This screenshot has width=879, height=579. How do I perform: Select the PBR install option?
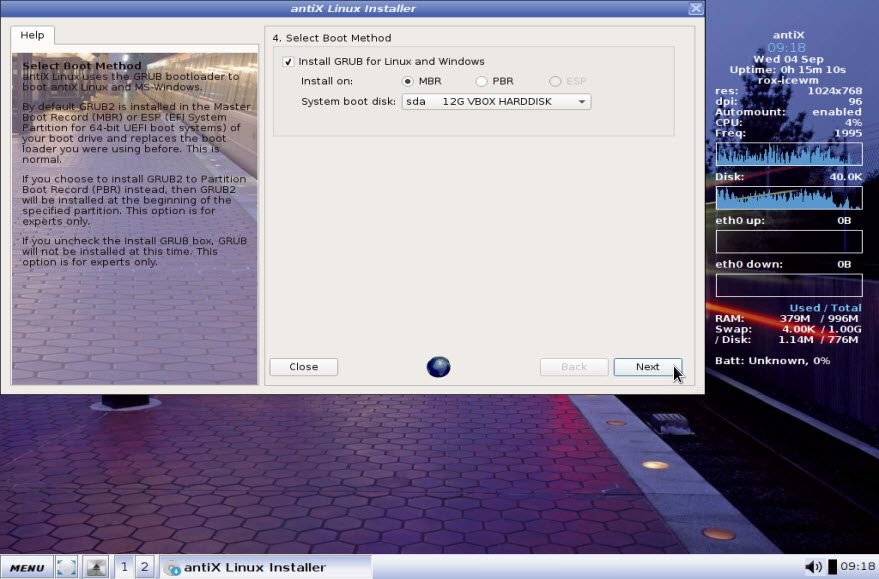(481, 81)
